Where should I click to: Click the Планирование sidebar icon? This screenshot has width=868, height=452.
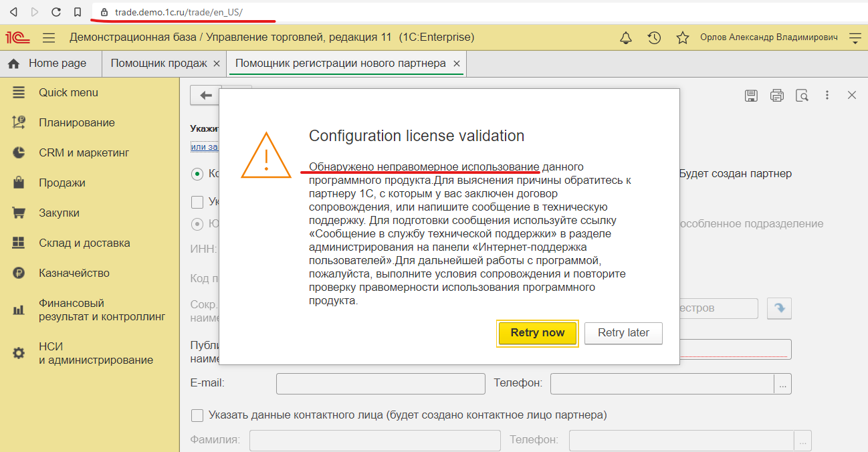coord(18,122)
